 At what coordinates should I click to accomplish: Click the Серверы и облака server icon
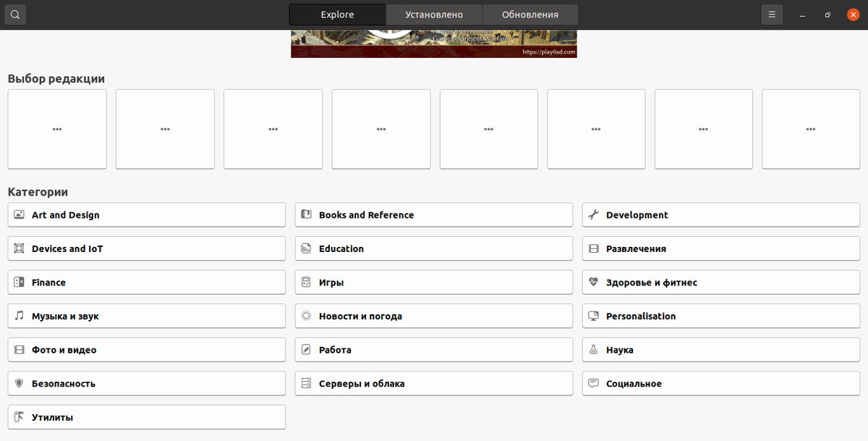tap(306, 384)
